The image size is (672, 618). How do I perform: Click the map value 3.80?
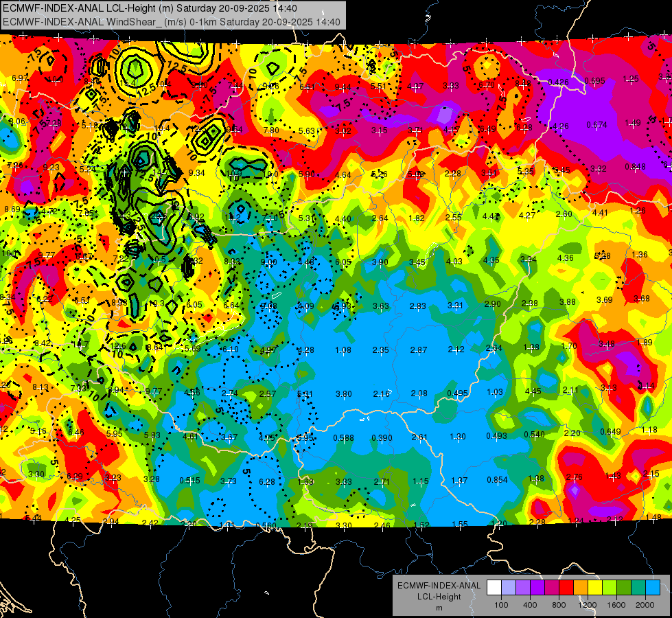344,393
